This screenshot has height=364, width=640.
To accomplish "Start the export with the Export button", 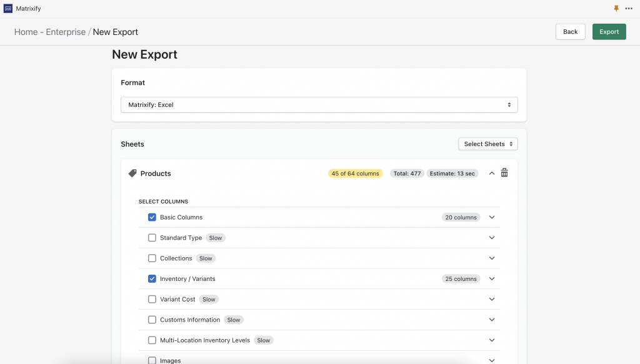I will click(x=609, y=31).
